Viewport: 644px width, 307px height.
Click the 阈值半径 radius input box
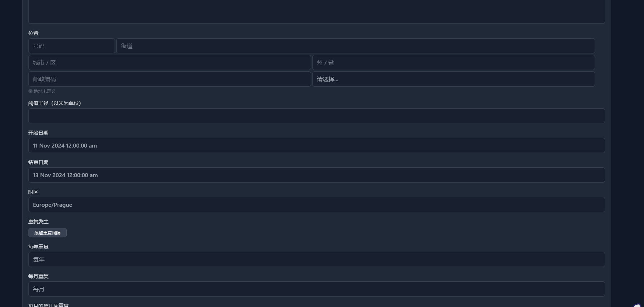(316, 116)
